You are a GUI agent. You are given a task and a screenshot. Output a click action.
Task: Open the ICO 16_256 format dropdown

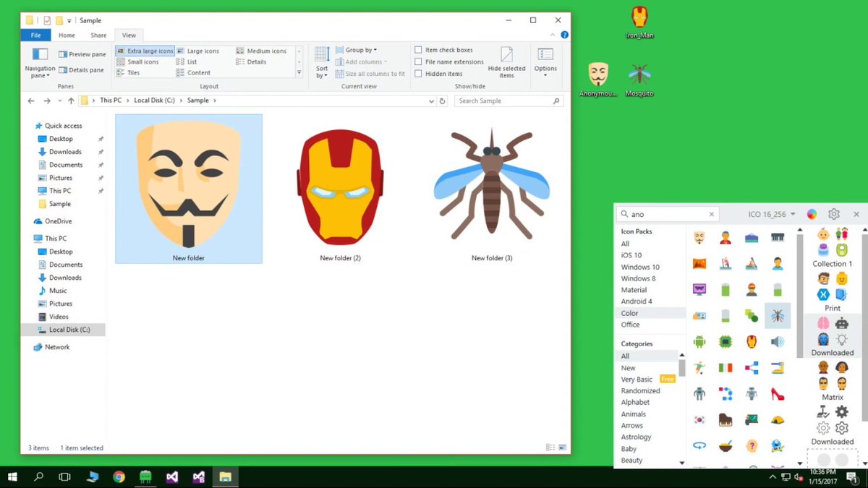coord(771,214)
